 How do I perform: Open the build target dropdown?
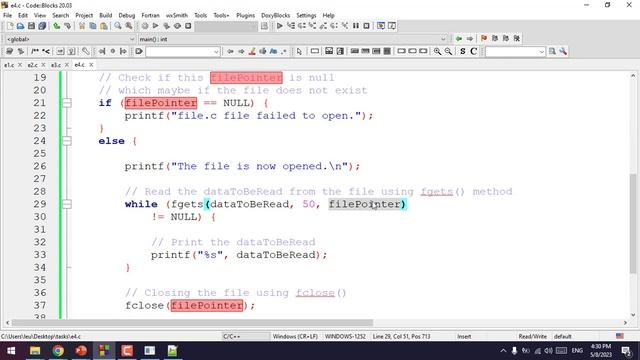[x=226, y=27]
